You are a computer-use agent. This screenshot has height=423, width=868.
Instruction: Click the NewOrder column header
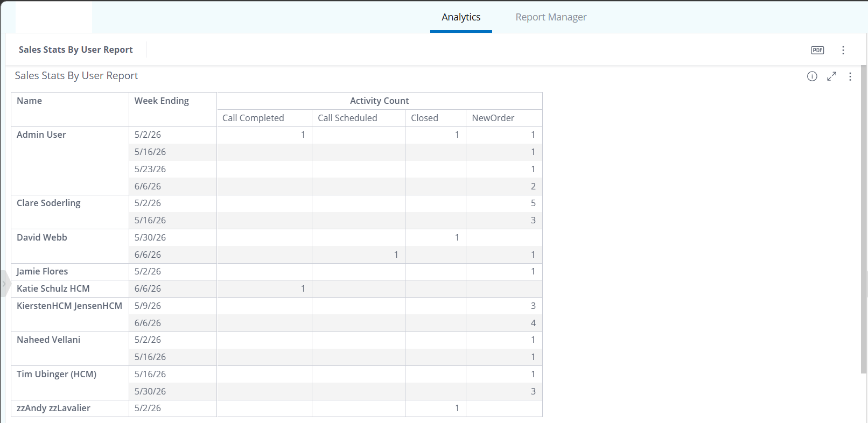pos(504,118)
